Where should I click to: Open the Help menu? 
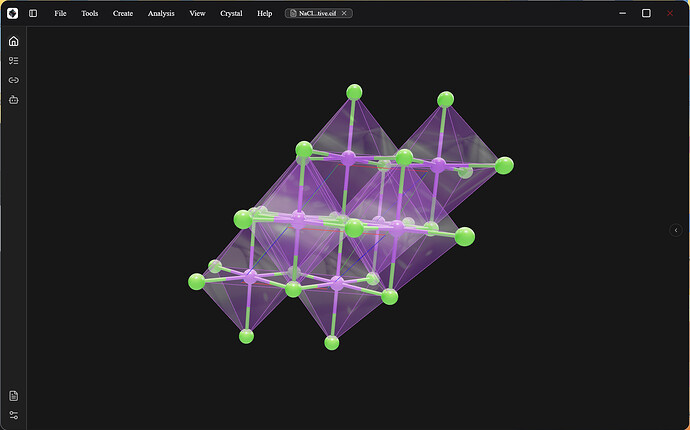(264, 13)
